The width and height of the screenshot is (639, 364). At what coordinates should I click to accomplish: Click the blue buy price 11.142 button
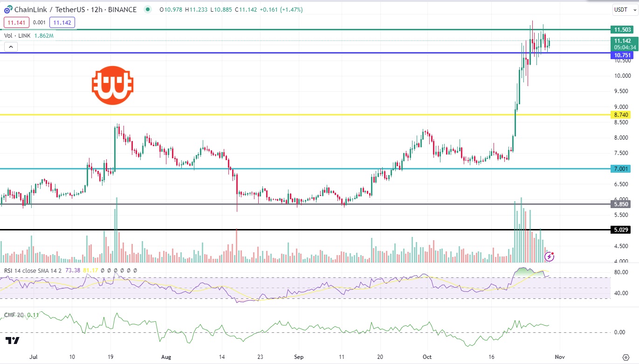[62, 22]
